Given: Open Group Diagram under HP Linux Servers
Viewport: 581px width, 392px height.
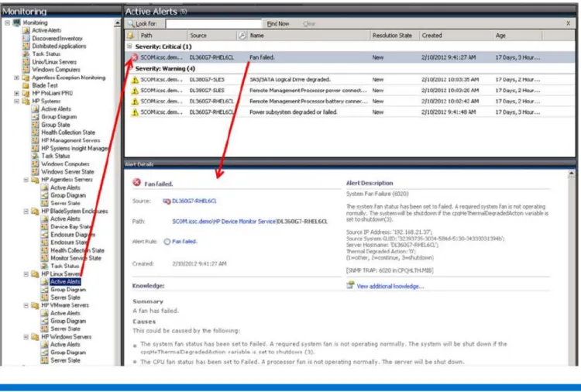Looking at the screenshot, I should (68, 290).
